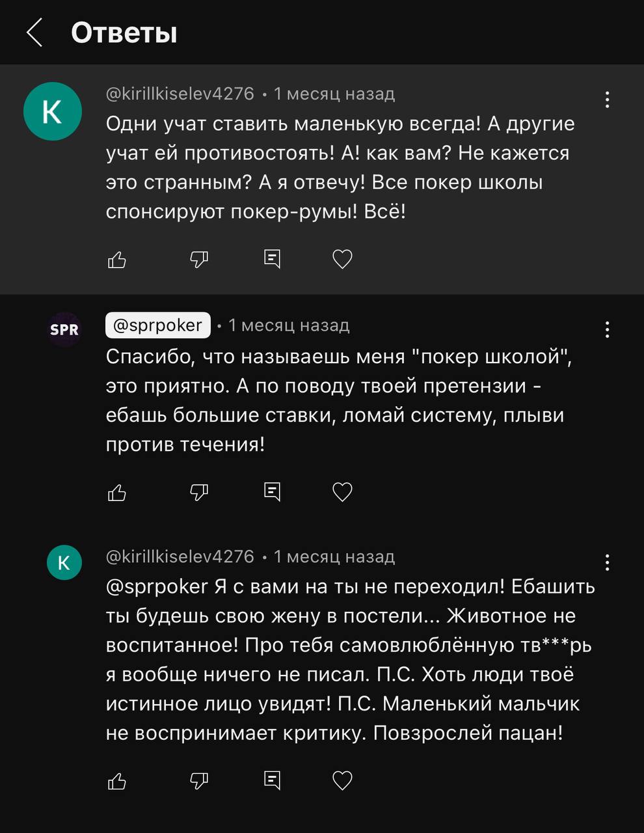The image size is (644, 833).
Task: Dislike the sprpoker reply
Action: (x=199, y=493)
